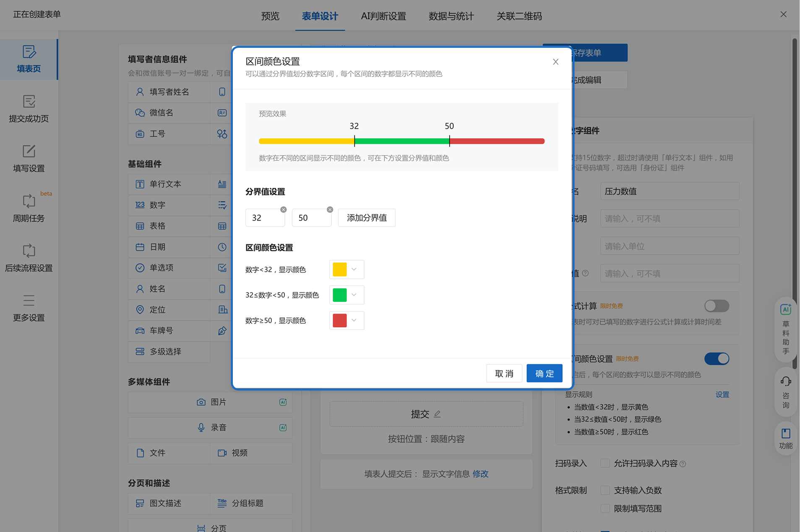Enable the 公式计算 toggle
This screenshot has width=800, height=532.
(717, 306)
